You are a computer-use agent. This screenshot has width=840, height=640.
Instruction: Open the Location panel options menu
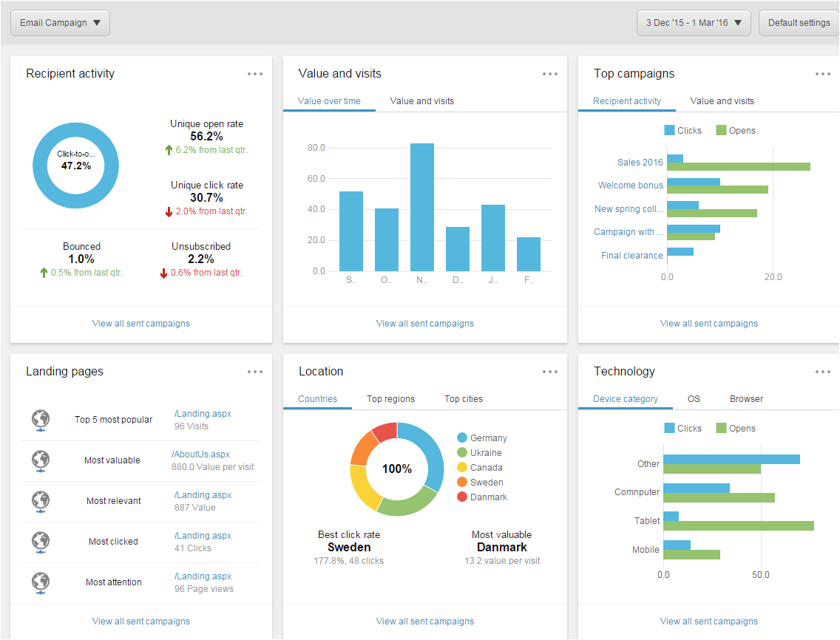pos(549,372)
